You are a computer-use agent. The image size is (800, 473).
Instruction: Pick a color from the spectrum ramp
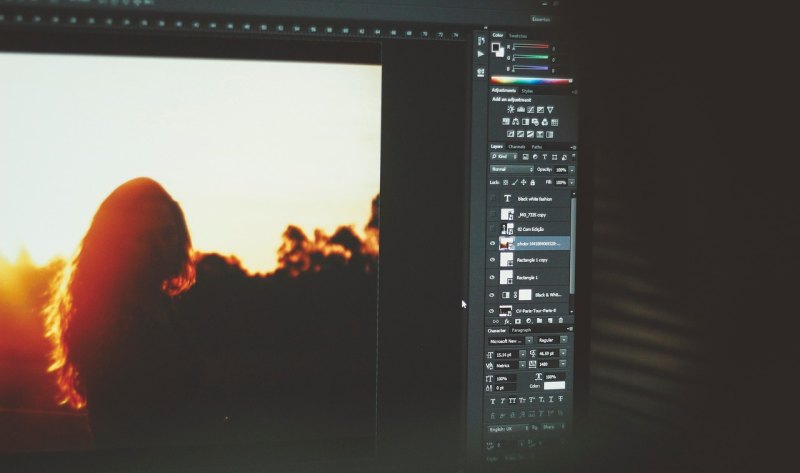pos(531,80)
